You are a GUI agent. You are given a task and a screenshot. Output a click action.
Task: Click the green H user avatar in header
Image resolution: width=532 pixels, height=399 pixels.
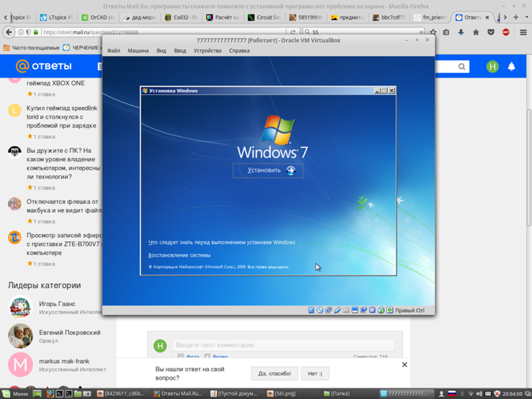pyautogui.click(x=492, y=66)
